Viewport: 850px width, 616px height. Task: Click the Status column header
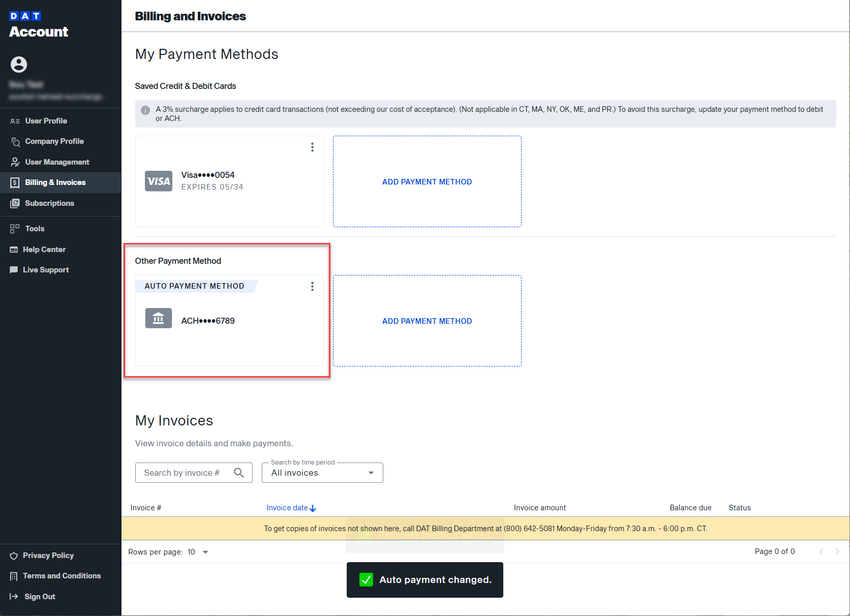[x=740, y=508]
